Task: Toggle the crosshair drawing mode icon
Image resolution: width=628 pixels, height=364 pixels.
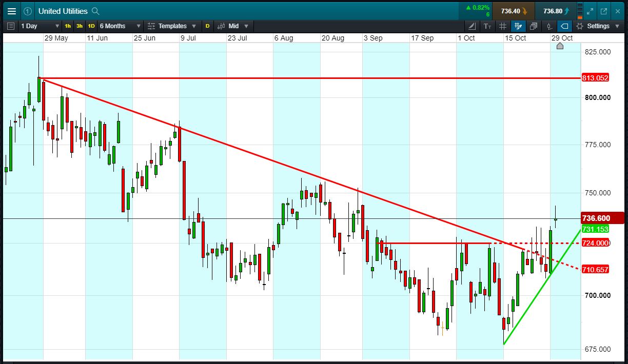Action: coord(518,26)
